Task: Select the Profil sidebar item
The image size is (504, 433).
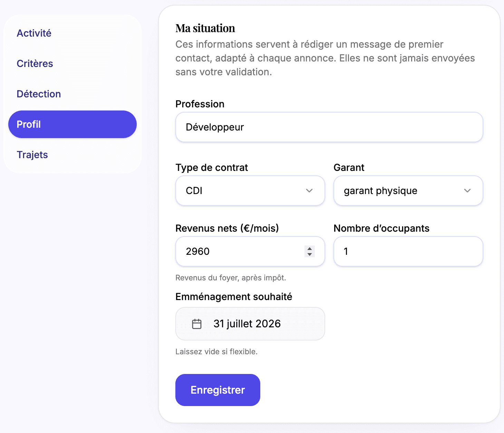Action: pyautogui.click(x=72, y=124)
